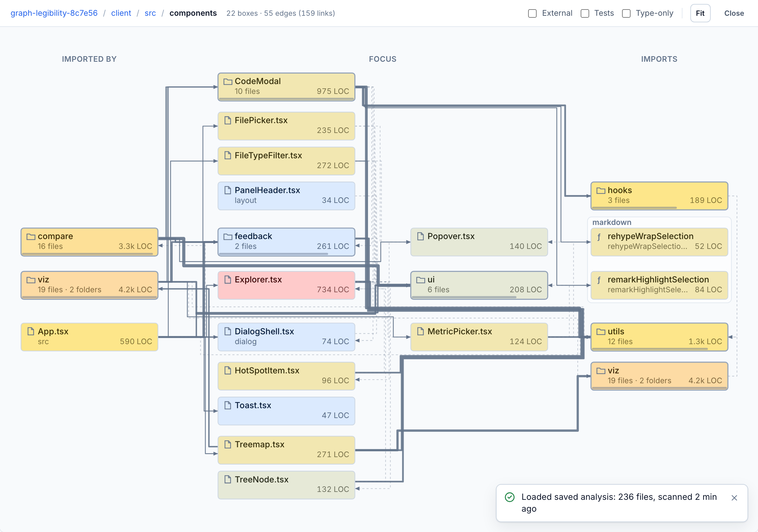Select the viz box under Imported By

[x=89, y=285]
